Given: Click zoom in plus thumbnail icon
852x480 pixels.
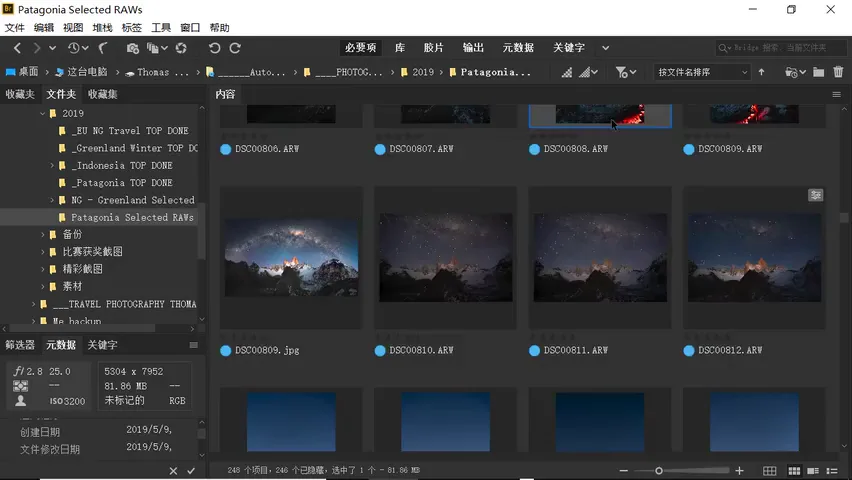Looking at the screenshot, I should tap(740, 471).
